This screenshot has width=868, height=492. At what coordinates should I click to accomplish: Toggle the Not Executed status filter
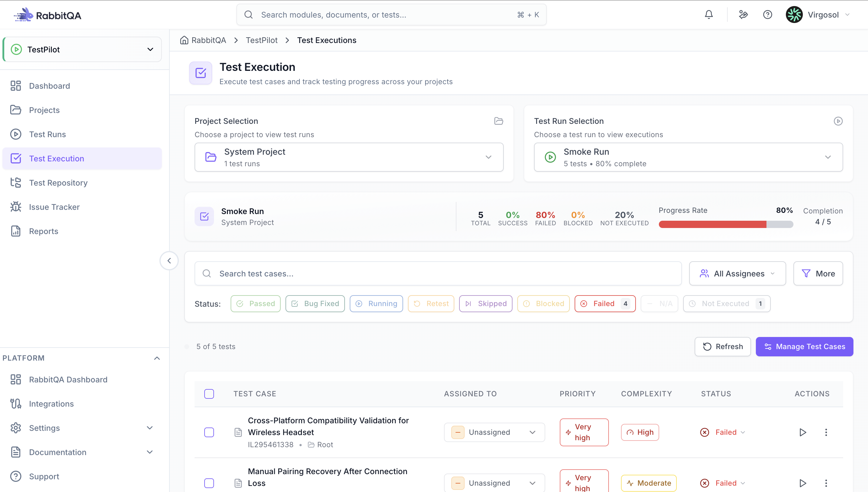point(727,303)
